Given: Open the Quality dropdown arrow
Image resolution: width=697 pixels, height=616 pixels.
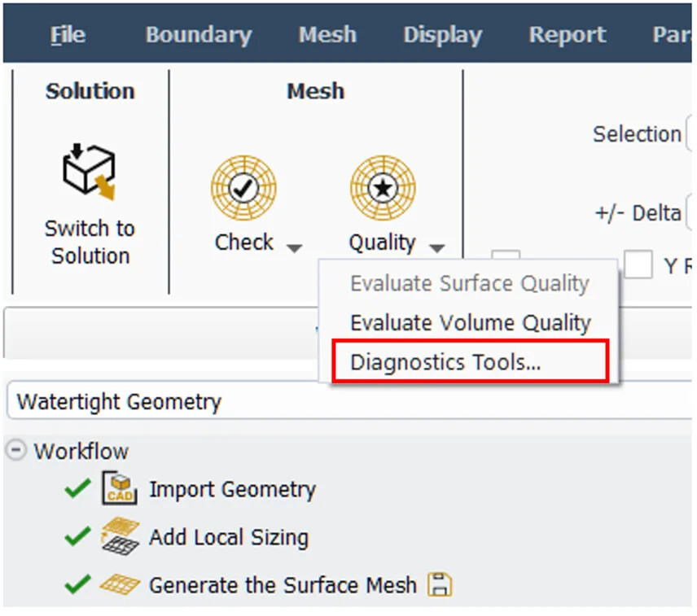Looking at the screenshot, I should point(437,247).
